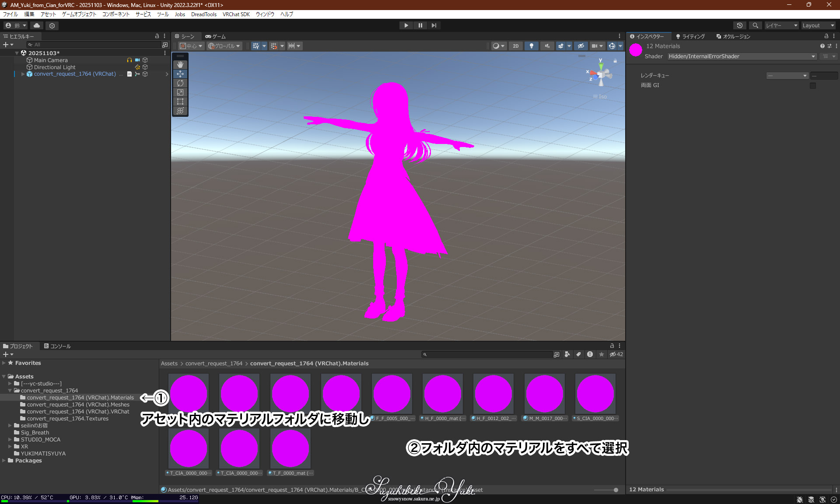Open the Layout dropdown
Image resolution: width=840 pixels, height=504 pixels.
(818, 25)
